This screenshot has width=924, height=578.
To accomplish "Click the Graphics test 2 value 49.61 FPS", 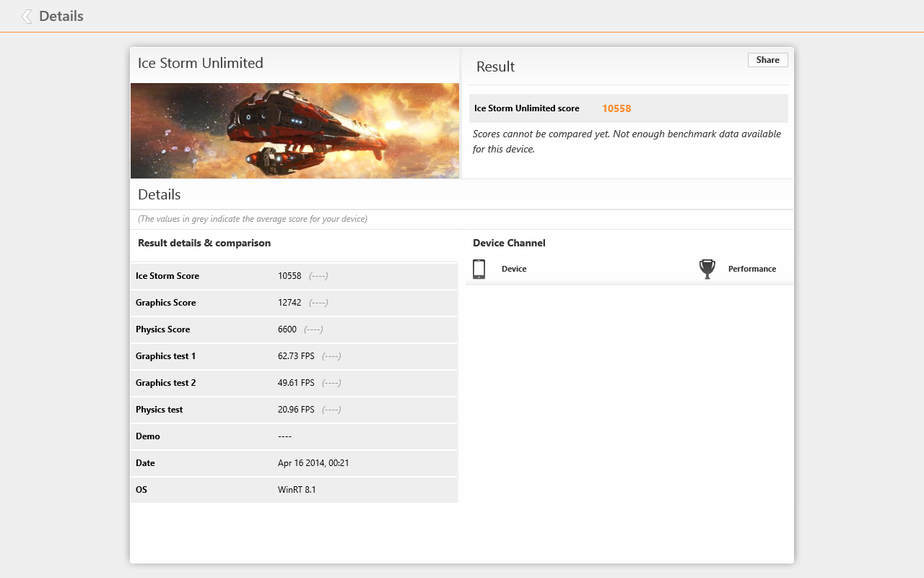I will tap(296, 383).
